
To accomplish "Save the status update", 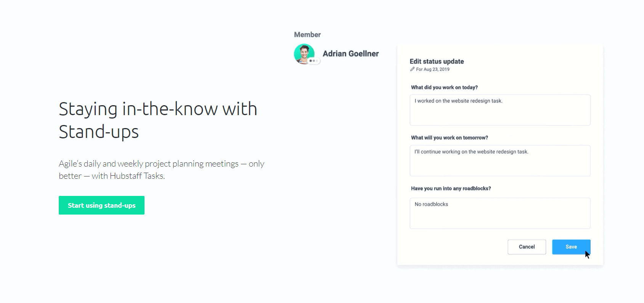I will pyautogui.click(x=571, y=247).
